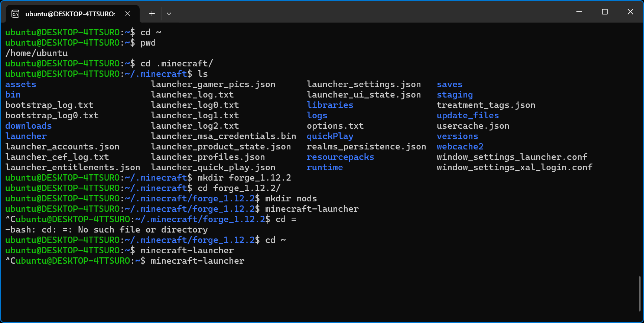The image size is (644, 323).
Task: Click 'bootstrap_log.txt' in the listing
Action: [49, 105]
